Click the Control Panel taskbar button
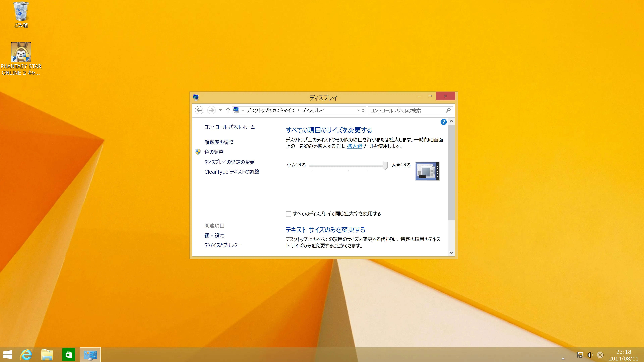Viewport: 644px width, 362px height. coord(90,354)
